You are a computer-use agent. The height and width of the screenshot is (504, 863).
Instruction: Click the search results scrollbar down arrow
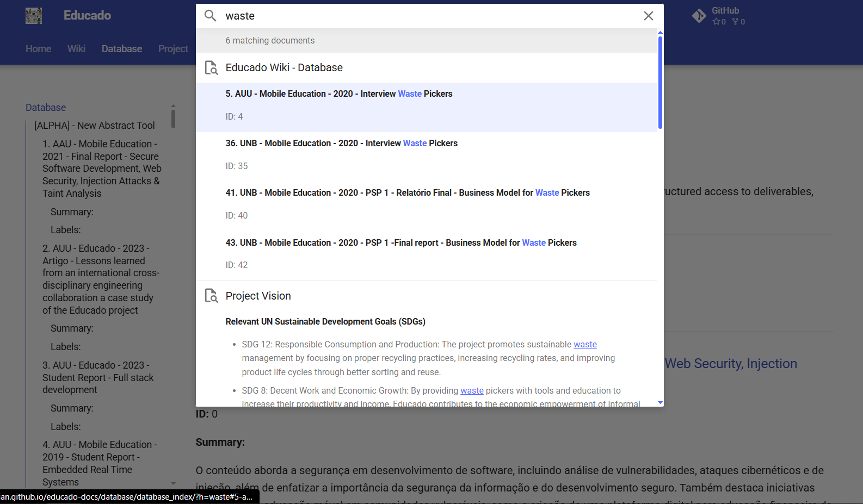tap(660, 403)
